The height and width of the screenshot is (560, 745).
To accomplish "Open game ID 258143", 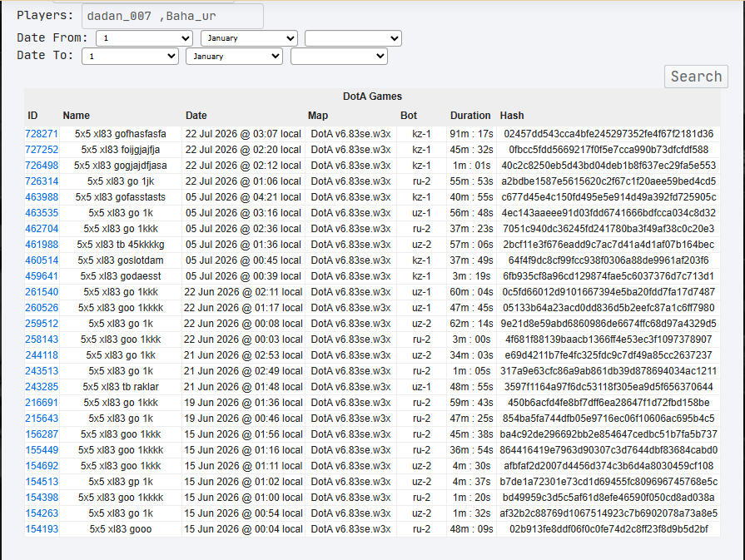I will [x=42, y=339].
